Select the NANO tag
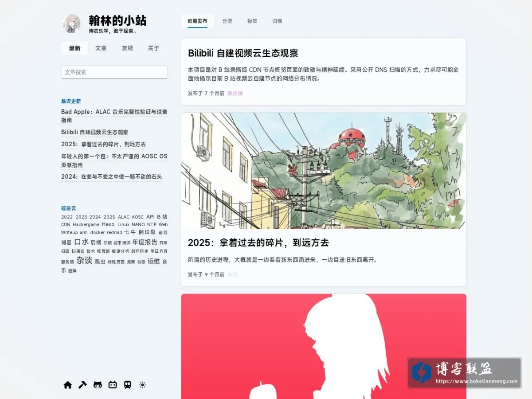The width and height of the screenshot is (532, 399). tap(138, 224)
